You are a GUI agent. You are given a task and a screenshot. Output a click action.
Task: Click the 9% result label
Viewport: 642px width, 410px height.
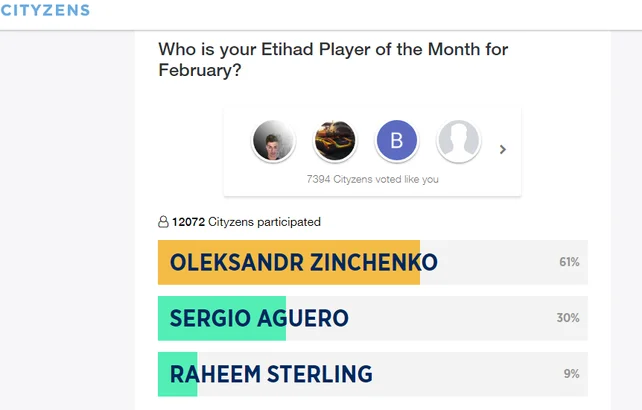(x=571, y=375)
